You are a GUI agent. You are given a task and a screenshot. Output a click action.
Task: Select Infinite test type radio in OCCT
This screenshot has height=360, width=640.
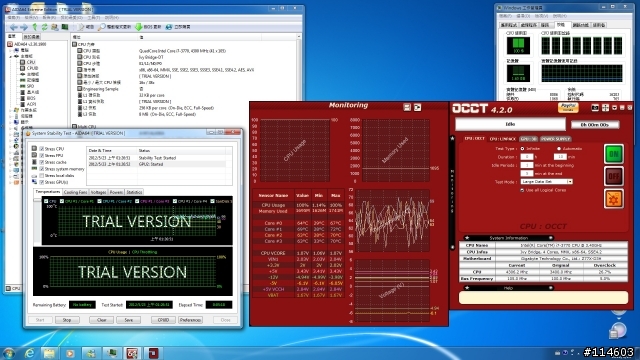pyautogui.click(x=522, y=149)
